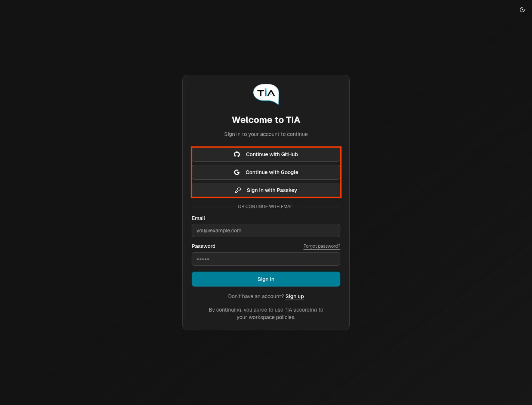Follow the Sign up link
This screenshot has height=405, width=532.
(295, 296)
